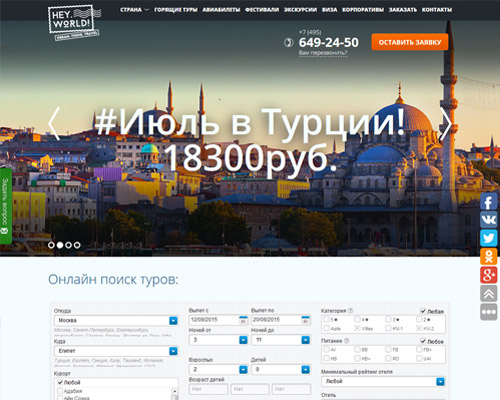The image size is (500, 400).
Task: Open 'Ночей до' dropdown
Action: tap(281, 340)
